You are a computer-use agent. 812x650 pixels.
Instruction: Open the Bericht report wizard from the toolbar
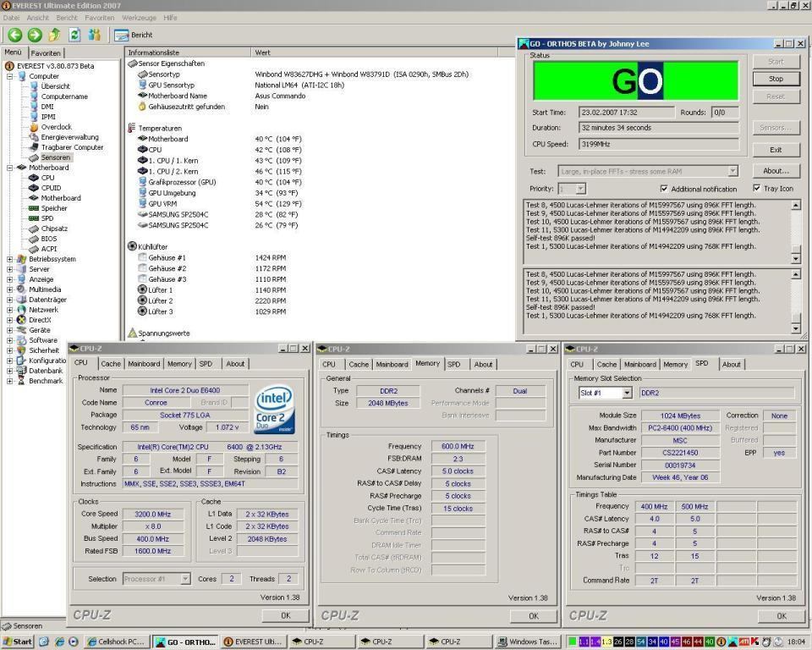click(134, 35)
